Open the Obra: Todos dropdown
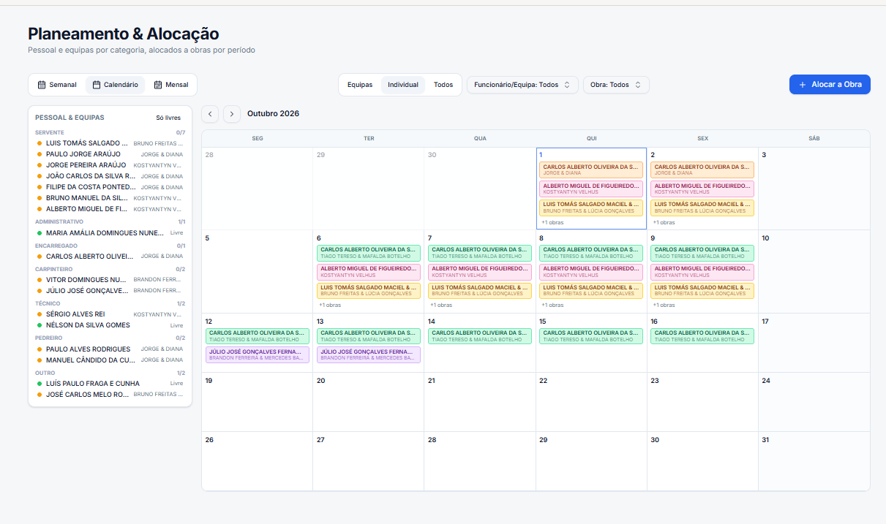 point(616,85)
